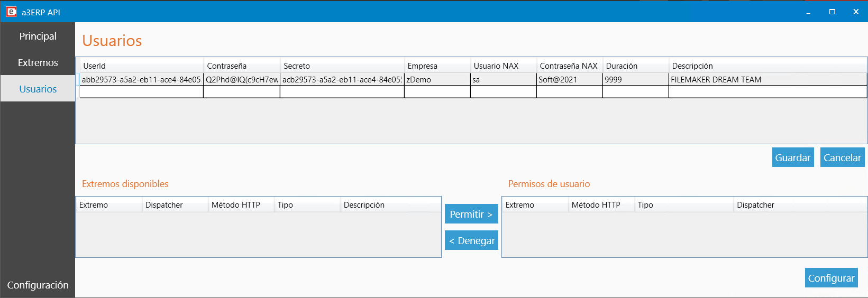Click Tipo header in Extremos disponibles table
Screen dimensions: 868x298
[x=307, y=204]
